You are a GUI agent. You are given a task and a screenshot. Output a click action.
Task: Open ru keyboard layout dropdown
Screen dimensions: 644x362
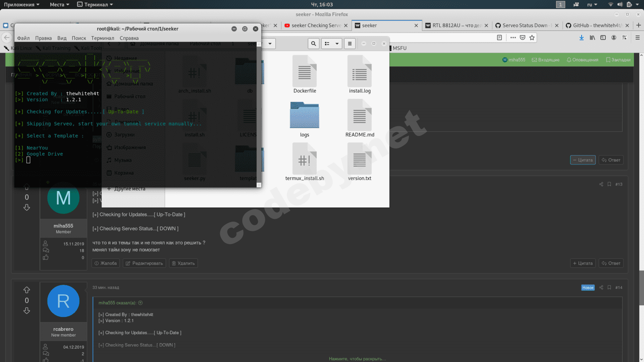[592, 4]
